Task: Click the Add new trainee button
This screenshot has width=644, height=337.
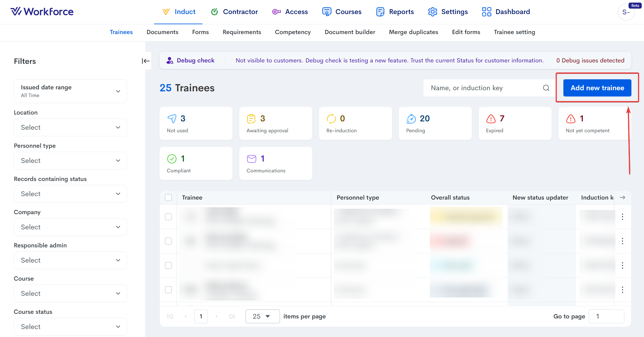Action: [597, 88]
